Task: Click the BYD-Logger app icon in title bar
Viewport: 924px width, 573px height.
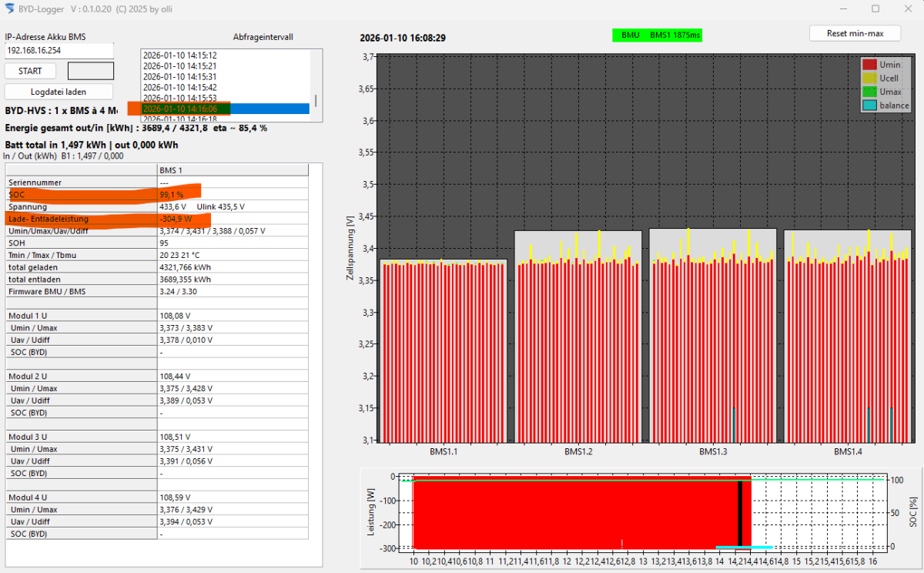Action: [x=10, y=8]
